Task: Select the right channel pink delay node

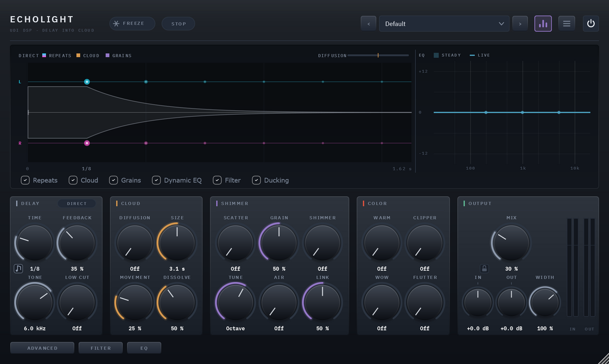Action: pyautogui.click(x=87, y=143)
